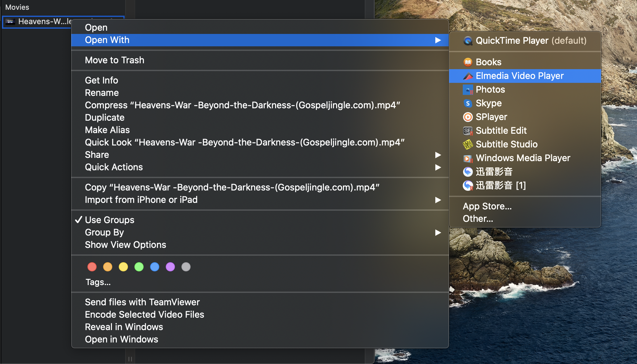Select Rename in the context menu
The image size is (637, 364).
(x=260, y=93)
